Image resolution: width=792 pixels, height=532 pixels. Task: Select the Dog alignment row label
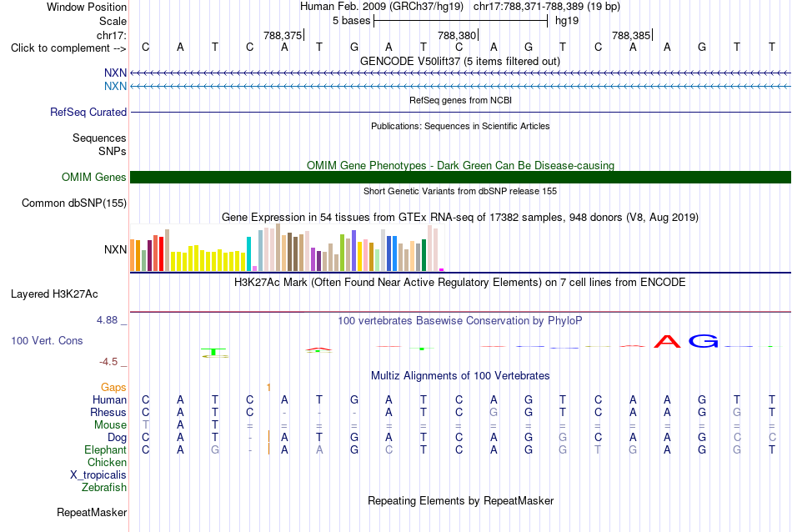[x=117, y=438]
